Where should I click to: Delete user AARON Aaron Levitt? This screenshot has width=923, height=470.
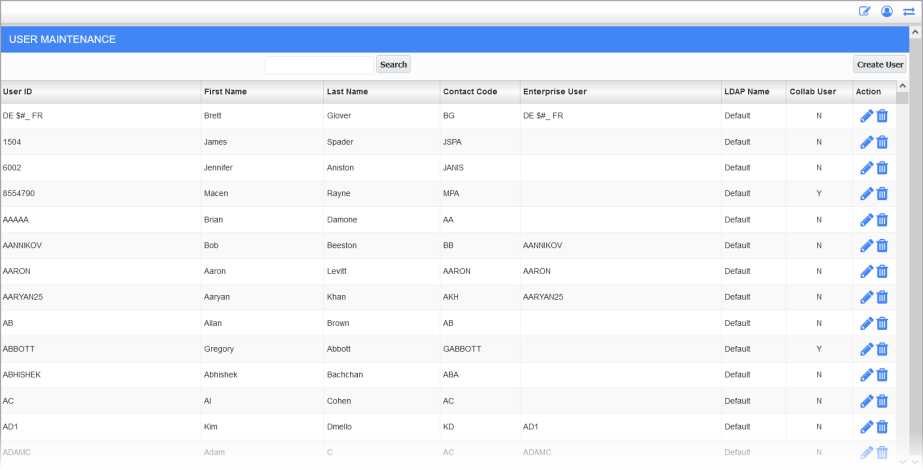click(882, 272)
